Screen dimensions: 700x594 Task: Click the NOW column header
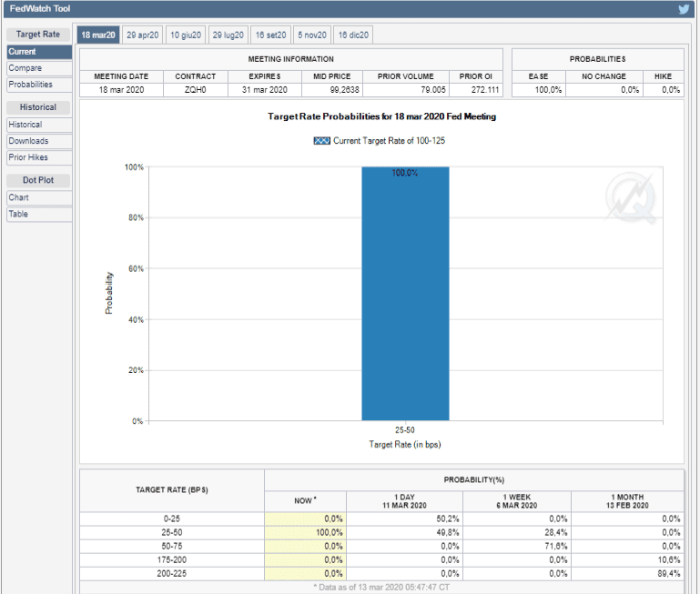(x=305, y=500)
